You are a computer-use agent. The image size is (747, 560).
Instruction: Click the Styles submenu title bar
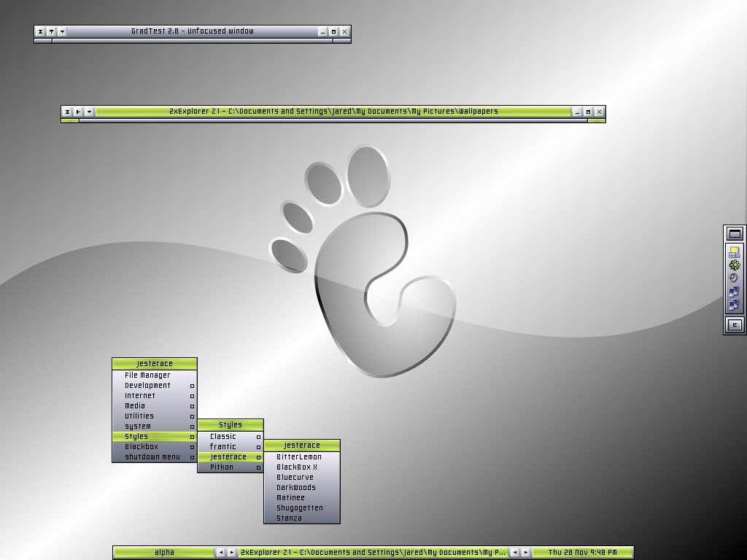(231, 425)
